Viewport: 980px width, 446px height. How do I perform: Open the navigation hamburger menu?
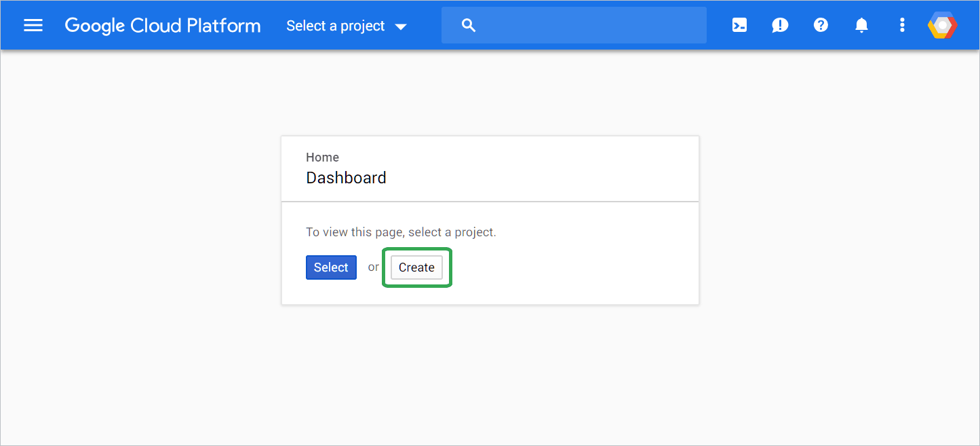[33, 25]
